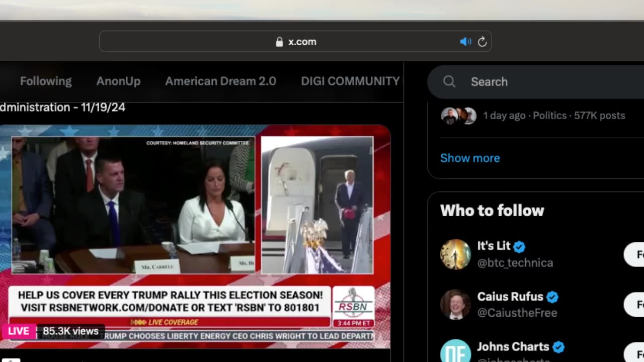Open Caius Rufus profile name

click(510, 296)
